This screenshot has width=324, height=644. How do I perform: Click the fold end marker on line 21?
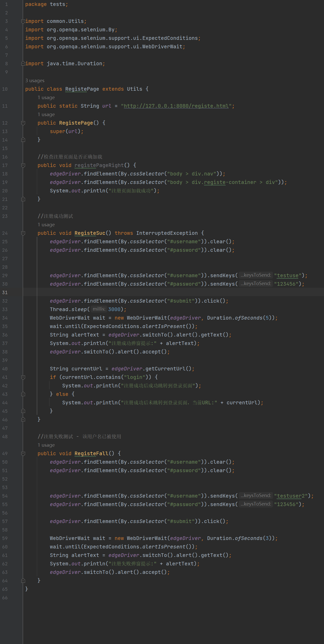click(x=23, y=199)
